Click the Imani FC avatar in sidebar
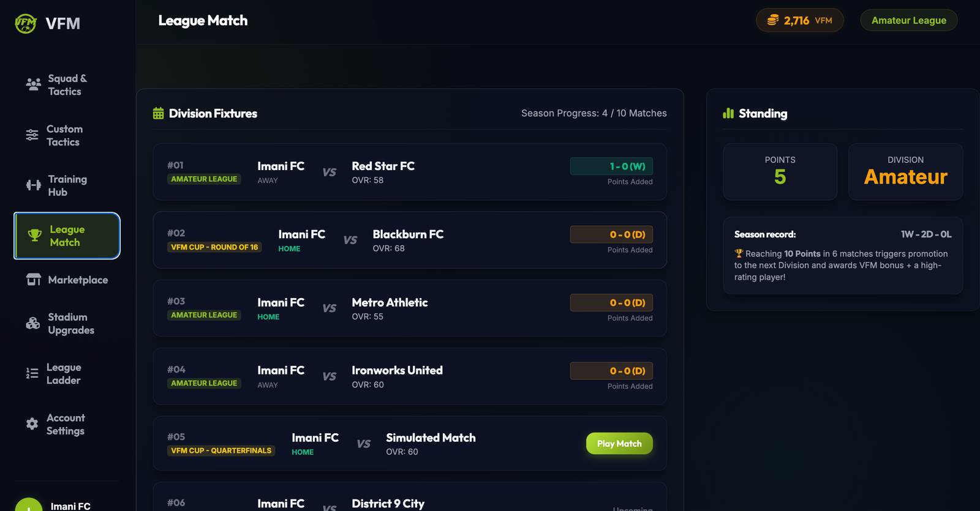 [x=28, y=504]
